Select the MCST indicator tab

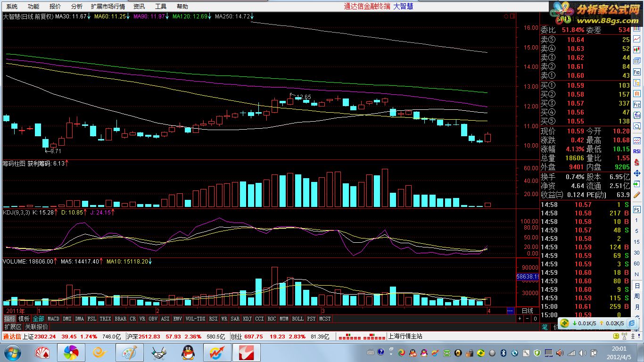coord(325,319)
